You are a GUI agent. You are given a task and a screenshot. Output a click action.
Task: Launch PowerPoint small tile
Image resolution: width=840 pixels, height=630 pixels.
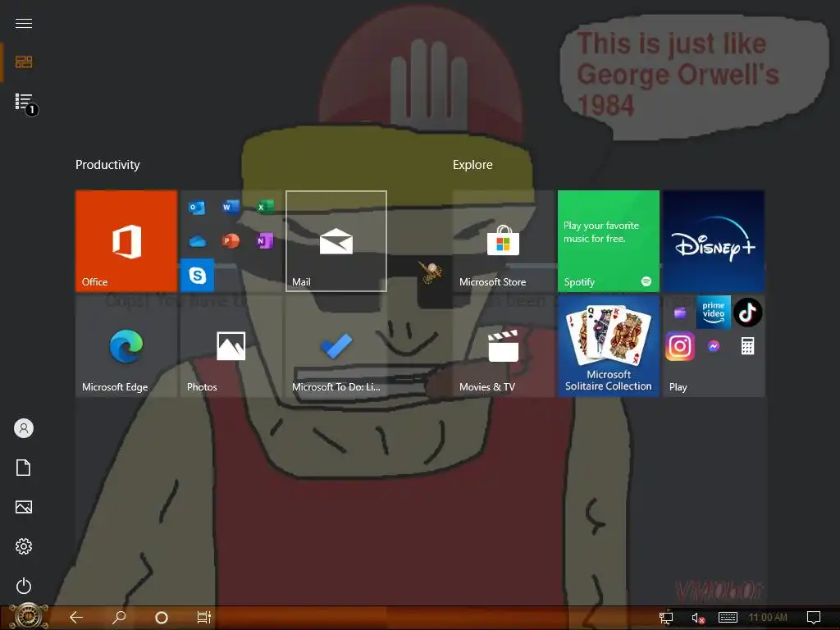[231, 240]
